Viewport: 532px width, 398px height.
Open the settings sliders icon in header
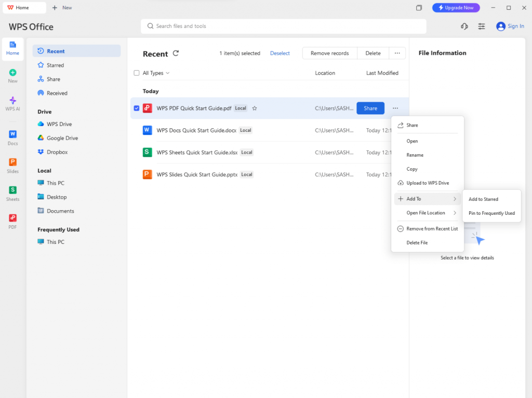pos(482,26)
